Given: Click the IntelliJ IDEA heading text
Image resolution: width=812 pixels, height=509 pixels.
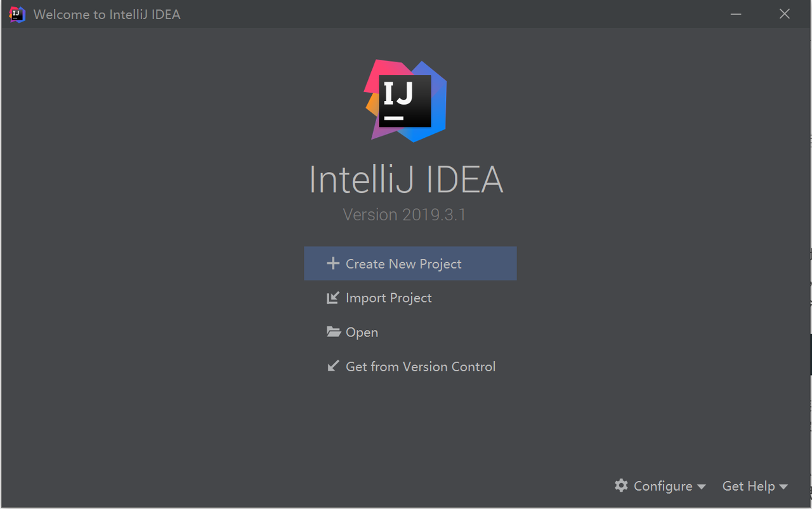Looking at the screenshot, I should coord(406,180).
